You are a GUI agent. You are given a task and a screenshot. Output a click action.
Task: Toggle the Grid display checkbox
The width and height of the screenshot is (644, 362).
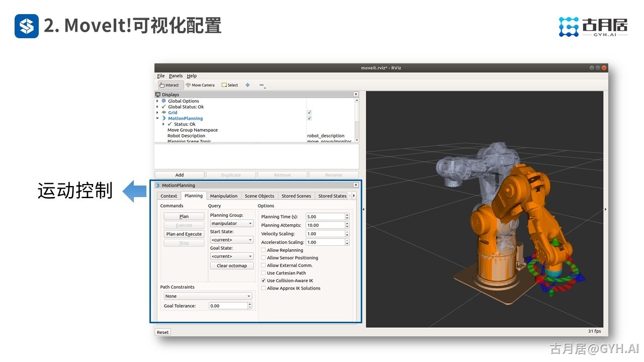click(309, 113)
